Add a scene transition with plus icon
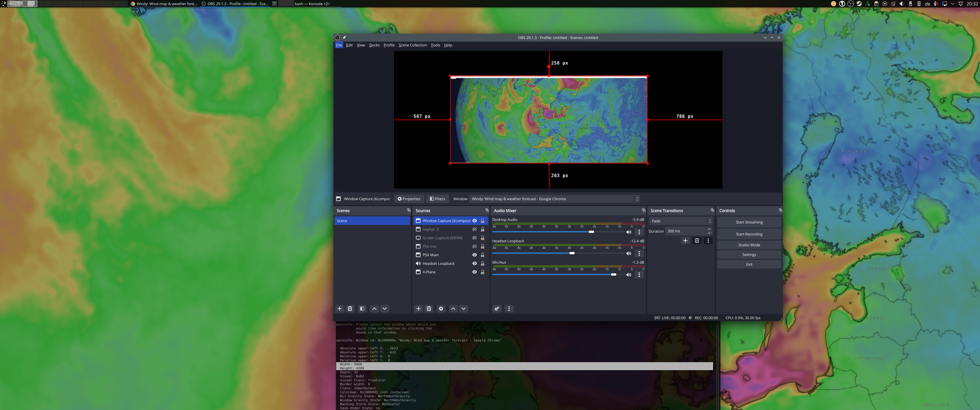This screenshot has width=980, height=410. [685, 240]
